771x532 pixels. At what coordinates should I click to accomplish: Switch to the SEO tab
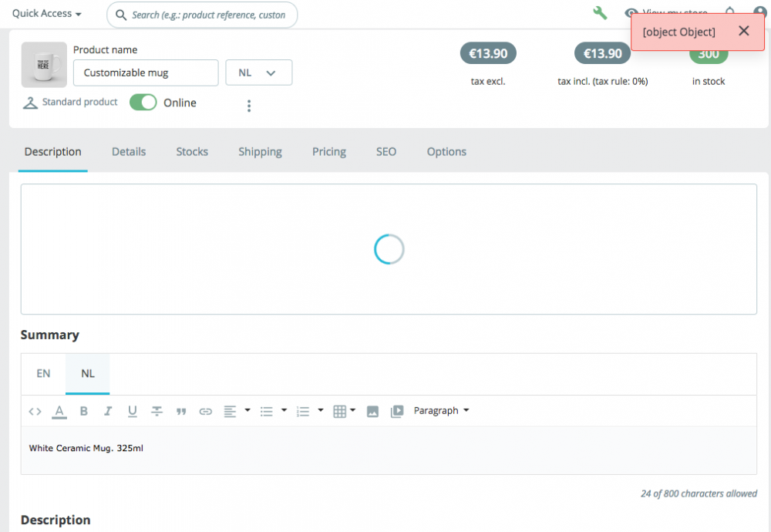386,151
